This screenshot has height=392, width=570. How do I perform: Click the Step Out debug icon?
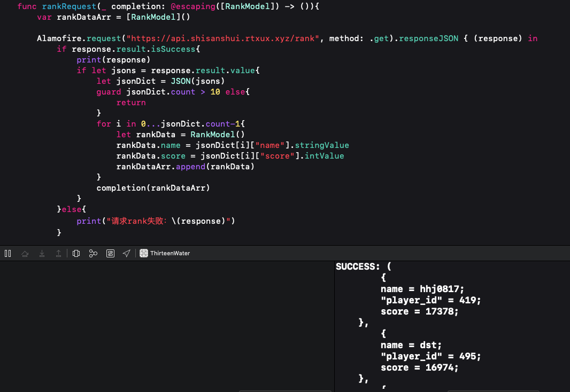click(58, 253)
